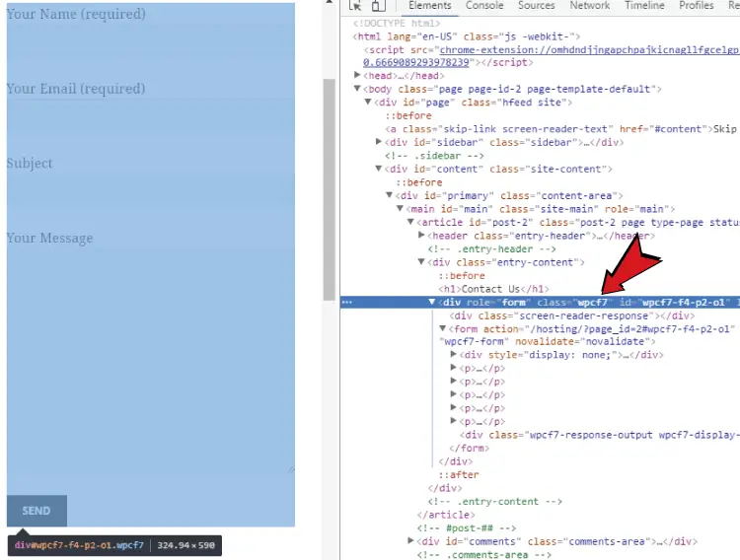The width and height of the screenshot is (740, 560).
Task: Collapse the body element node
Action: point(357,88)
